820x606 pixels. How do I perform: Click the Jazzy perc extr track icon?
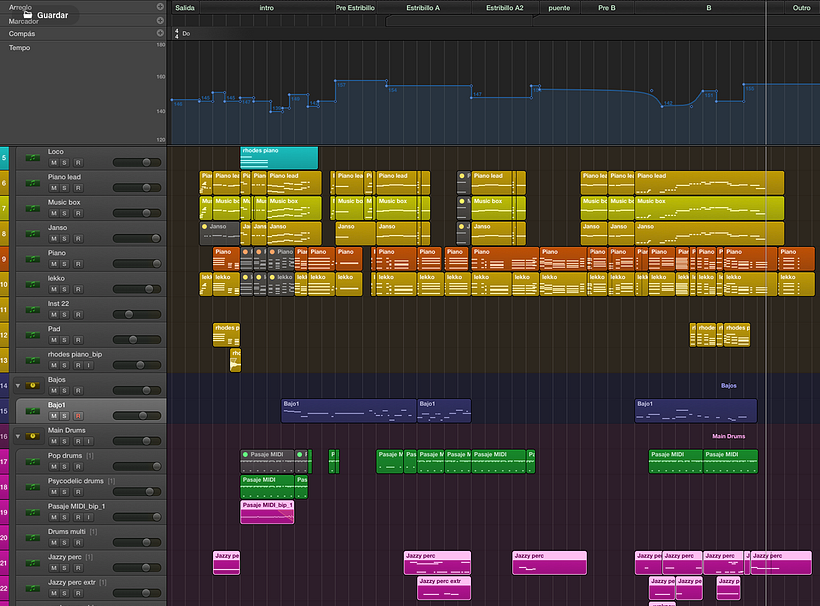point(33,588)
